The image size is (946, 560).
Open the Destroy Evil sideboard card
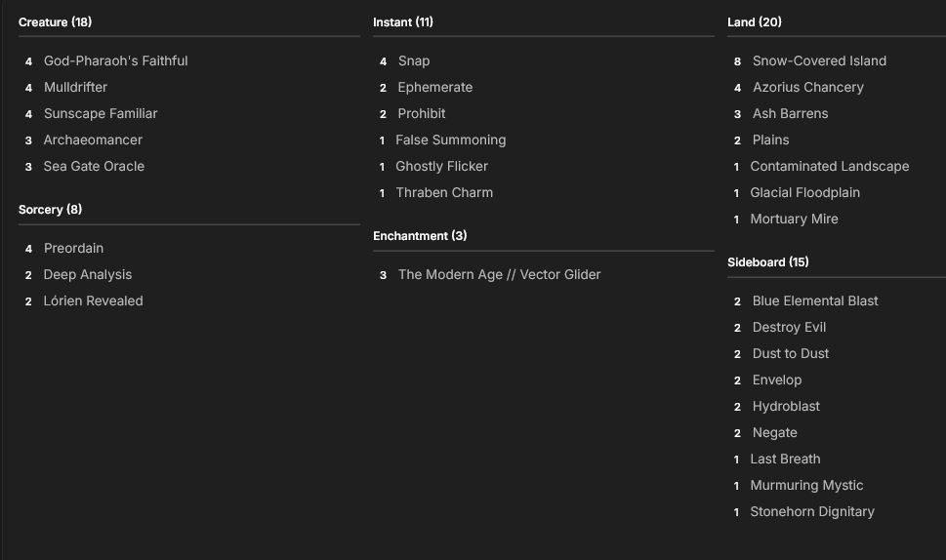[x=789, y=328]
